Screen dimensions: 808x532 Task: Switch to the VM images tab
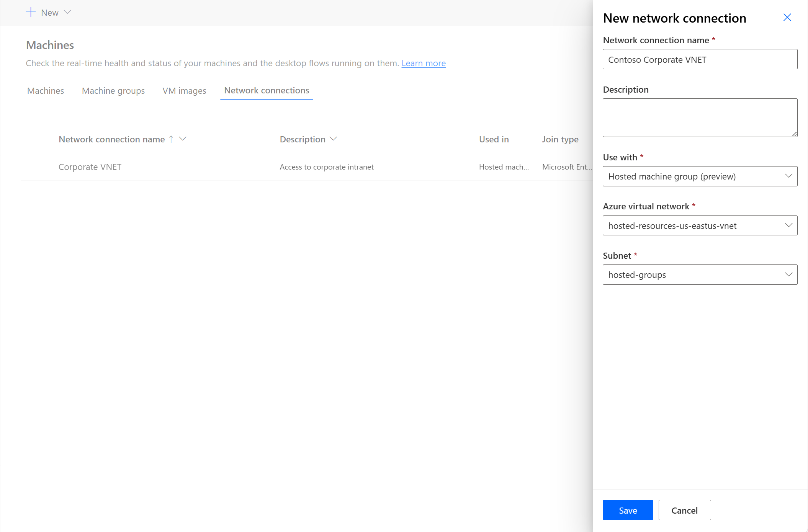[x=184, y=90]
